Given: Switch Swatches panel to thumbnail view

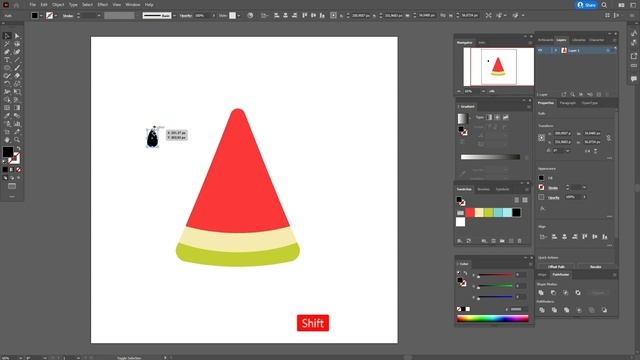Looking at the screenshot, I should coord(525,200).
